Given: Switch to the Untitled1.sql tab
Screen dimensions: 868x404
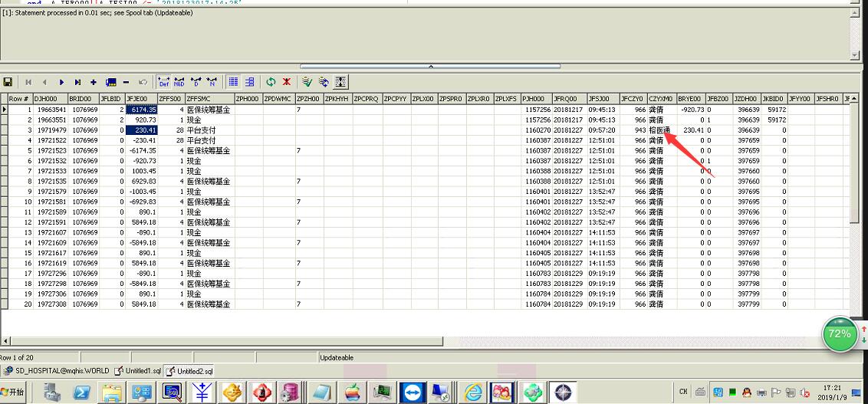Looking at the screenshot, I should [x=138, y=371].
